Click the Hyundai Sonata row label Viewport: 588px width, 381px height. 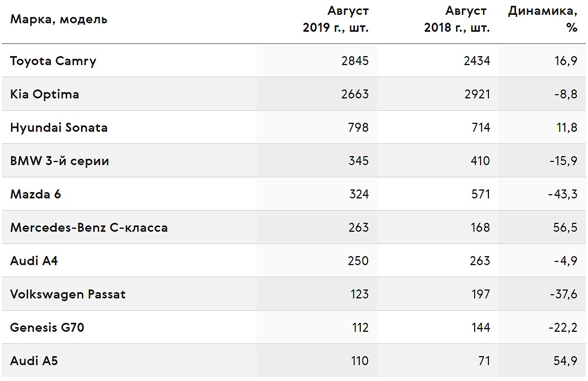pyautogui.click(x=59, y=128)
